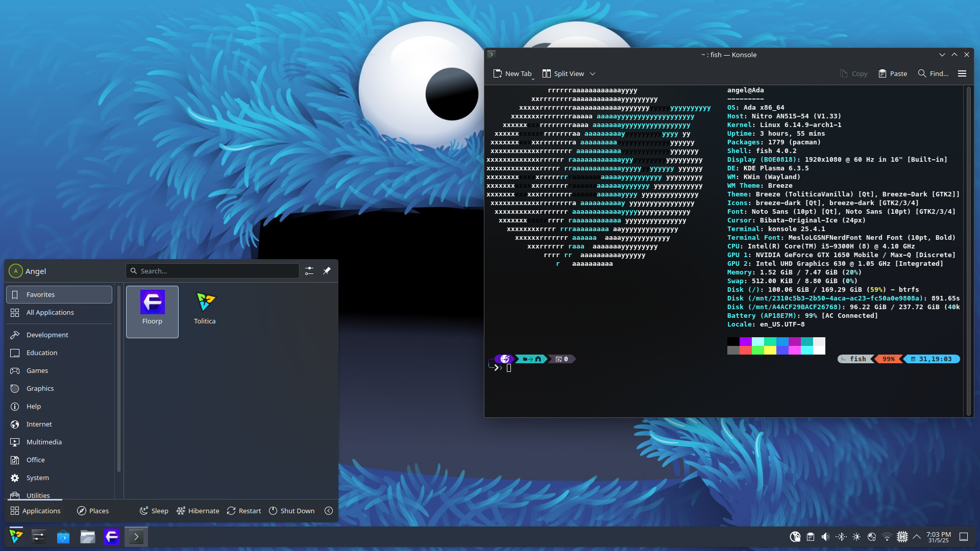Open the Development category

tap(59, 335)
